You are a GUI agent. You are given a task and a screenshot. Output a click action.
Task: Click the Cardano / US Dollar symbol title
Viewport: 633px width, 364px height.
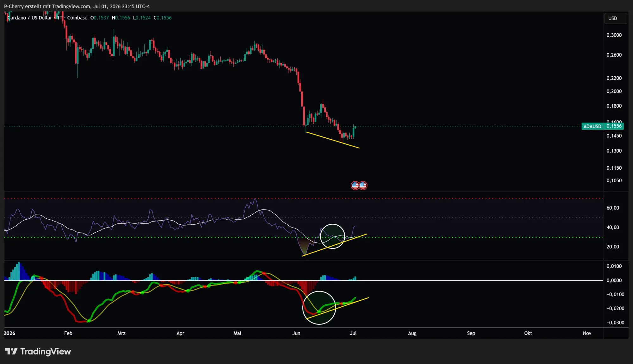point(29,18)
